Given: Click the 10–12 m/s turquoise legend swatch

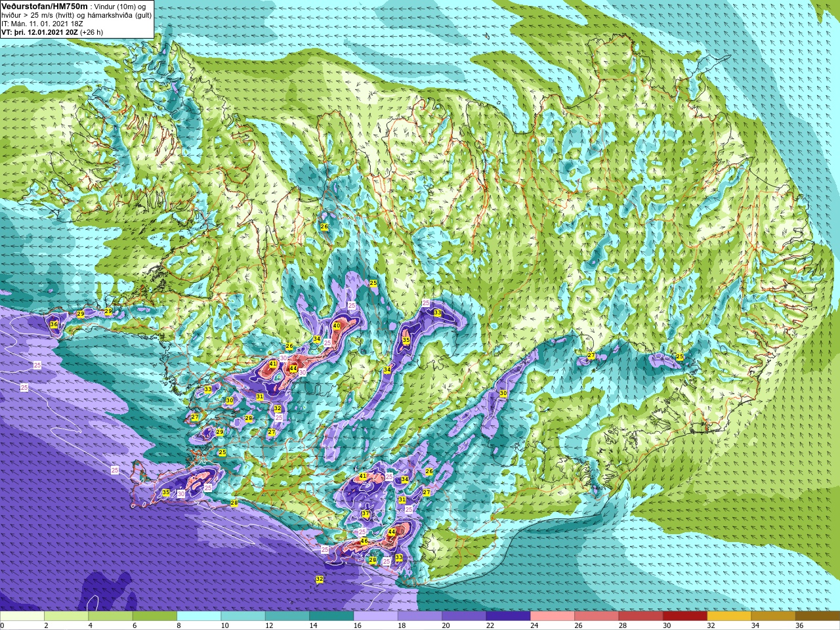Looking at the screenshot, I should (243, 616).
